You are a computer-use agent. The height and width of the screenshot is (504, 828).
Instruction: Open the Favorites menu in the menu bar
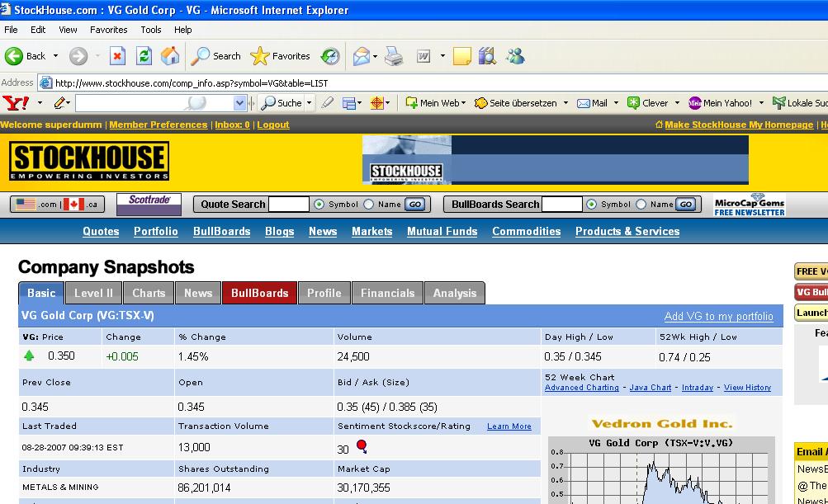(x=108, y=30)
